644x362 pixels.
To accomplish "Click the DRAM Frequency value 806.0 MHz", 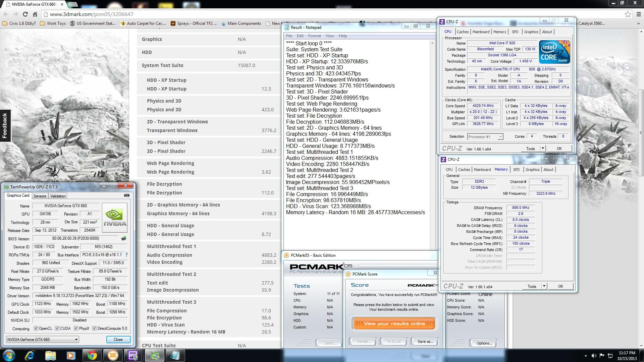I will pos(521,207).
